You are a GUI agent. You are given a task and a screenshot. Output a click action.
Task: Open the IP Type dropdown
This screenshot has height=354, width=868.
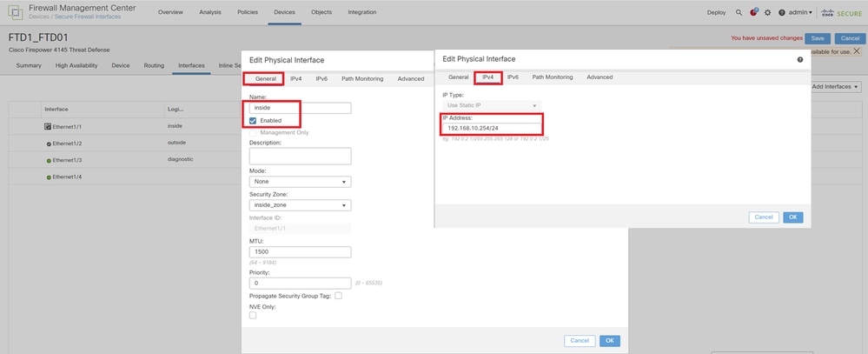point(492,105)
